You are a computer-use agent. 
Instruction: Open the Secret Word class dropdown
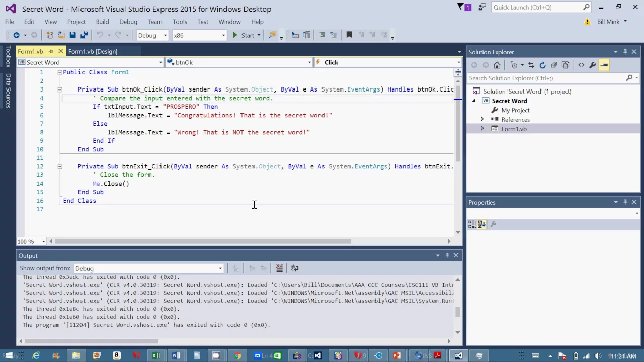pyautogui.click(x=91, y=62)
